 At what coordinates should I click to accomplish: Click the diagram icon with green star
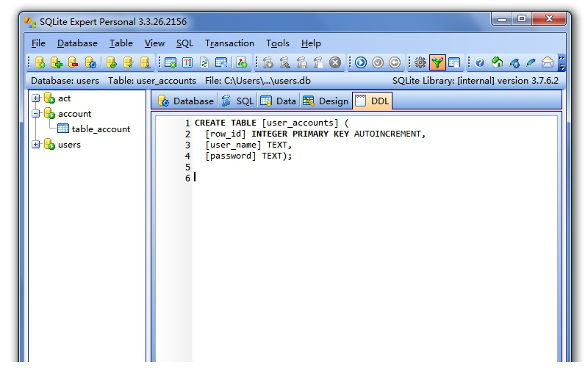click(242, 62)
